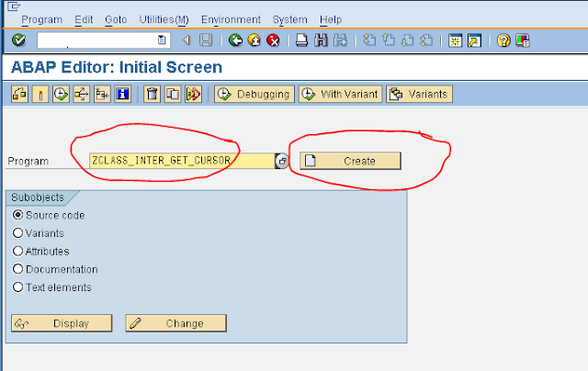Click the Check syntax icon in application toolbar
The width and height of the screenshot is (588, 371).
point(19,94)
